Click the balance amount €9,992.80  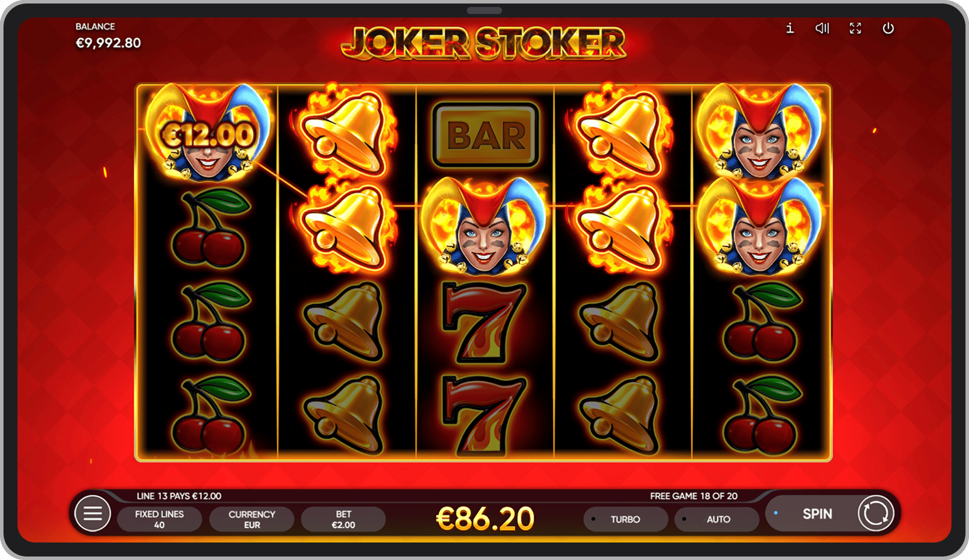click(x=109, y=43)
